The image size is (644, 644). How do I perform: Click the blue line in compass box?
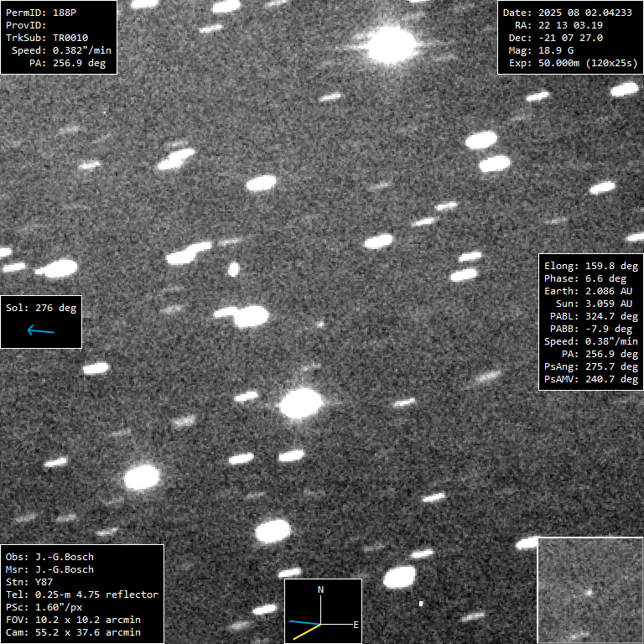[304, 623]
